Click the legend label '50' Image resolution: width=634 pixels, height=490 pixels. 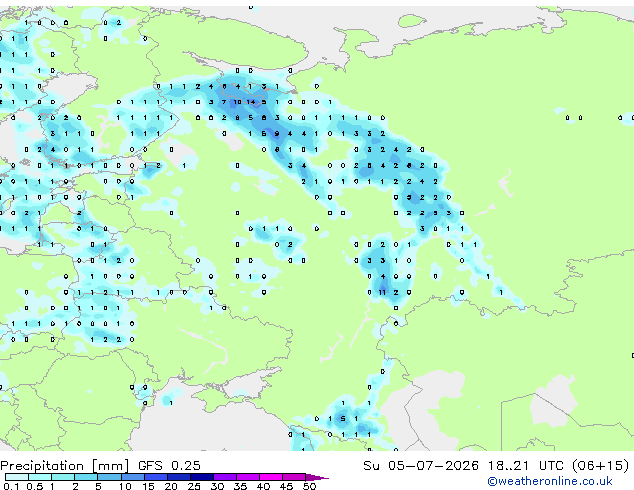click(310, 486)
